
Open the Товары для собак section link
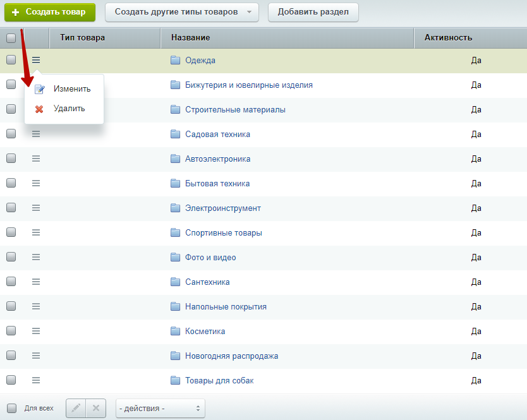(x=219, y=380)
